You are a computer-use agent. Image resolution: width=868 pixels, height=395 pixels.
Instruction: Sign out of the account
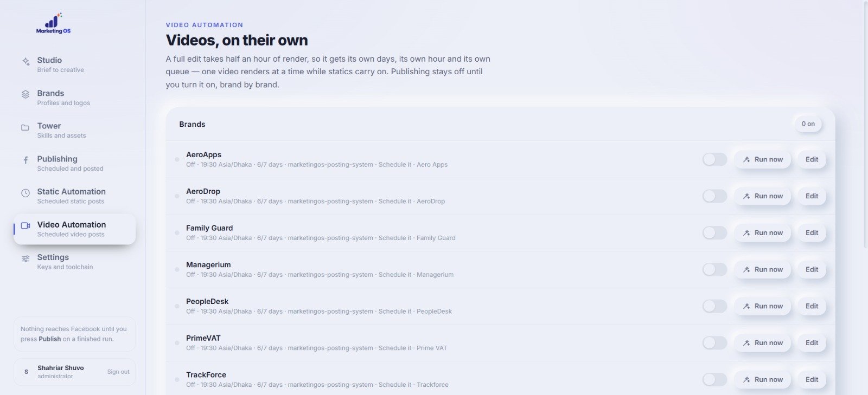(x=118, y=372)
